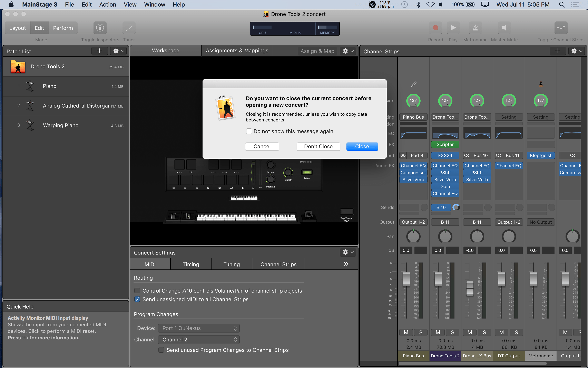Click the Piano patch keyboard stand icon
Viewport: 588px width, 368px height.
[30, 86]
